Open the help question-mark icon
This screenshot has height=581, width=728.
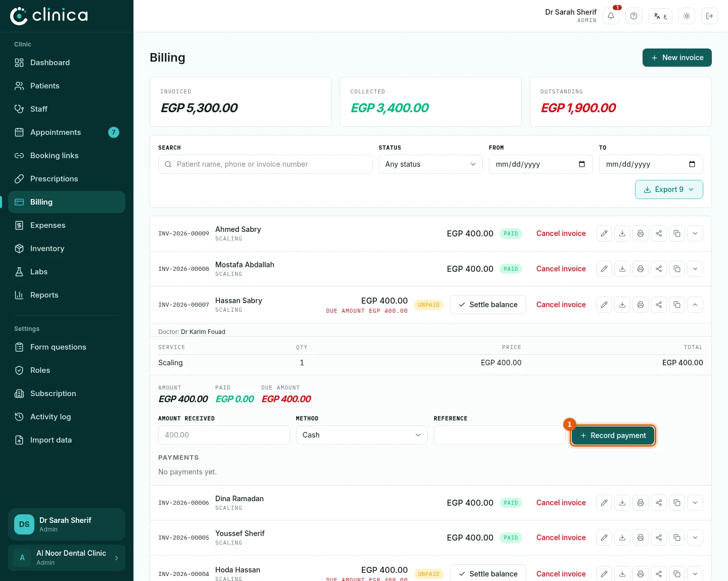633,16
